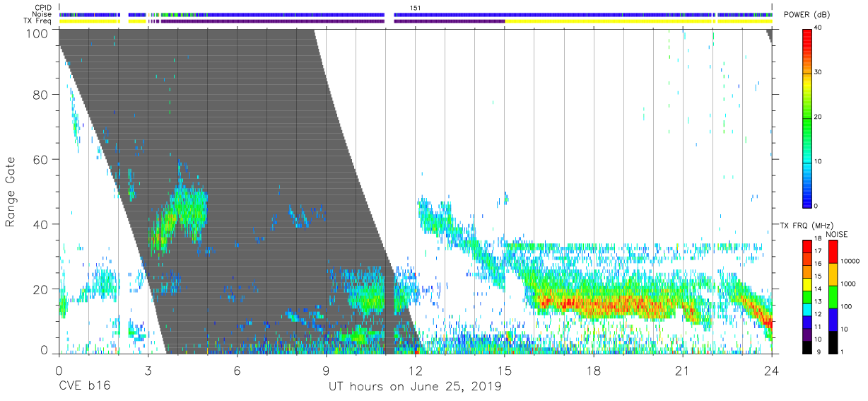Click the 'UT hours on June 25, 2019' axis title
This screenshot has width=868, height=401.
pos(415,387)
